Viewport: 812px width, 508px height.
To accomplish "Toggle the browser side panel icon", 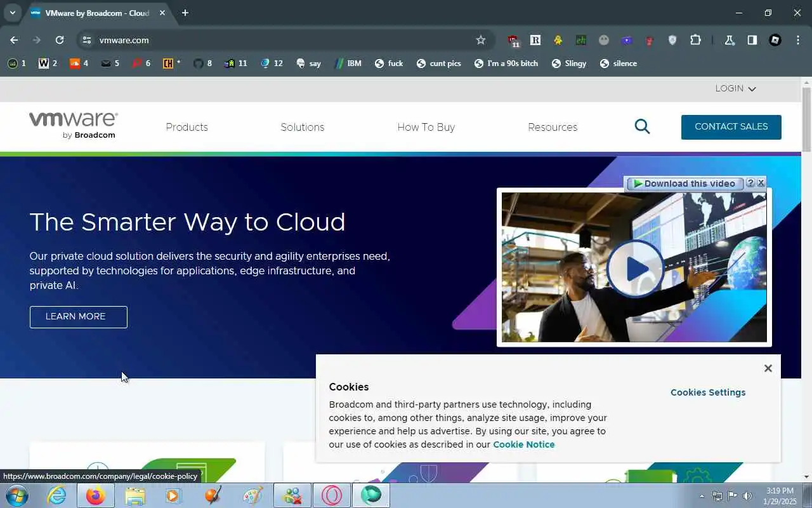I will (x=752, y=40).
